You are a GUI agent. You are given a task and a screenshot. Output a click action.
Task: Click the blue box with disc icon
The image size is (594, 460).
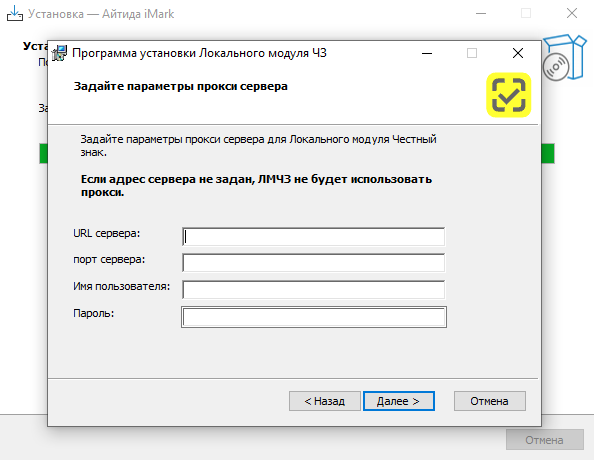pyautogui.click(x=564, y=58)
